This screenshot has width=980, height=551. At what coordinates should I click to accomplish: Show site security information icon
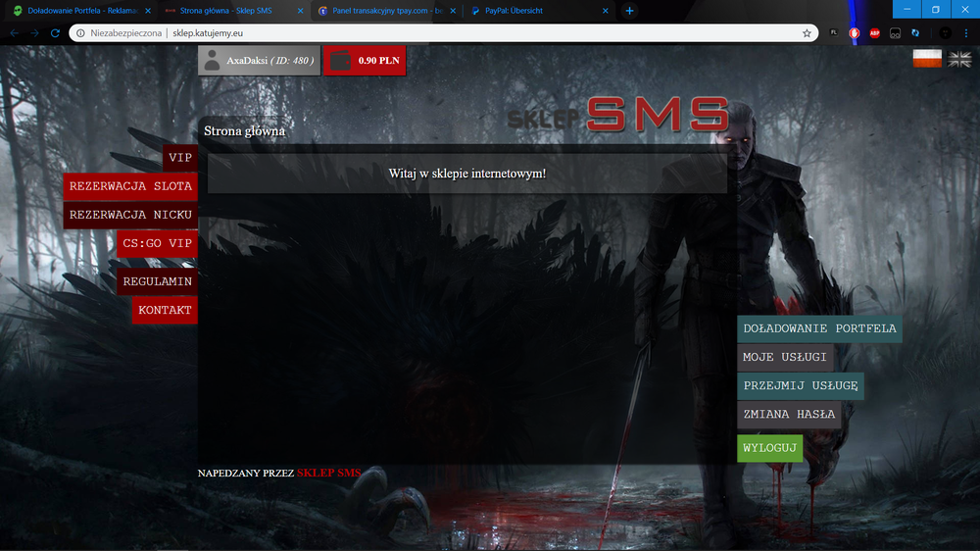pyautogui.click(x=80, y=33)
